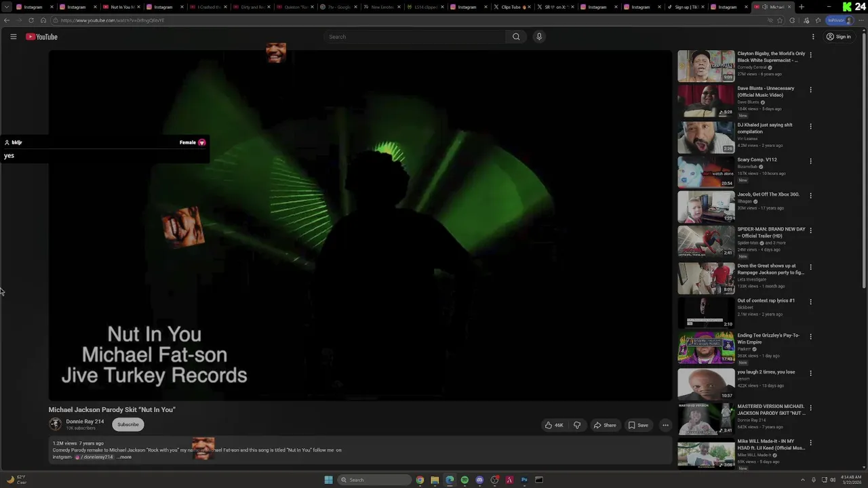The image size is (868, 488).
Task: Open options for Jacob, Get Off The Xbox
Action: click(x=810, y=195)
